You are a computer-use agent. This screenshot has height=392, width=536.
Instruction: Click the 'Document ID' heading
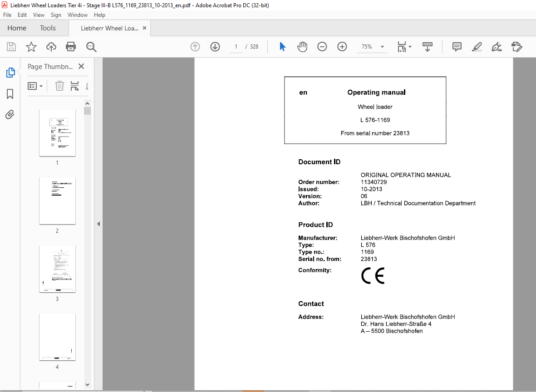[319, 162]
